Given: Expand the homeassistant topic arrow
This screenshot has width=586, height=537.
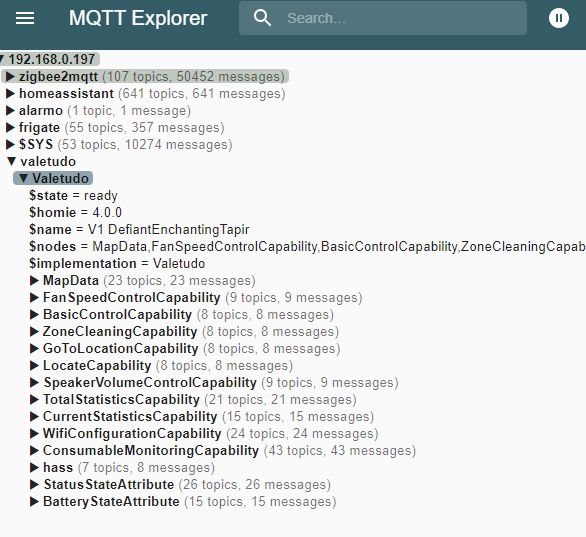Looking at the screenshot, I should tap(10, 93).
